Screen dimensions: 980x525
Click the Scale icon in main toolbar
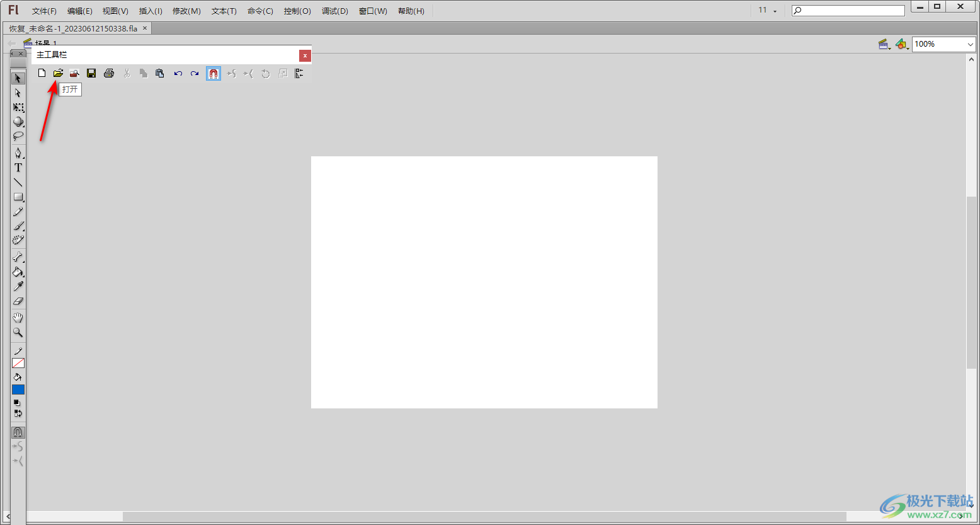(283, 74)
